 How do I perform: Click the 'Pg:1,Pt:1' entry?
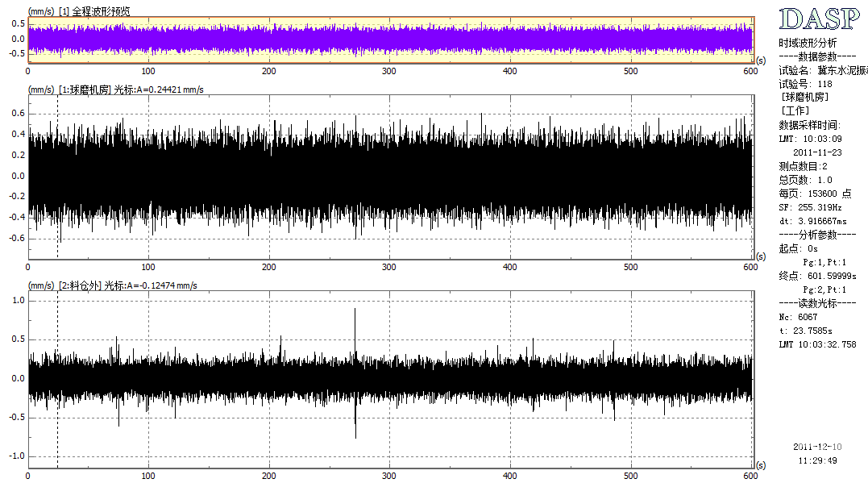coord(824,262)
